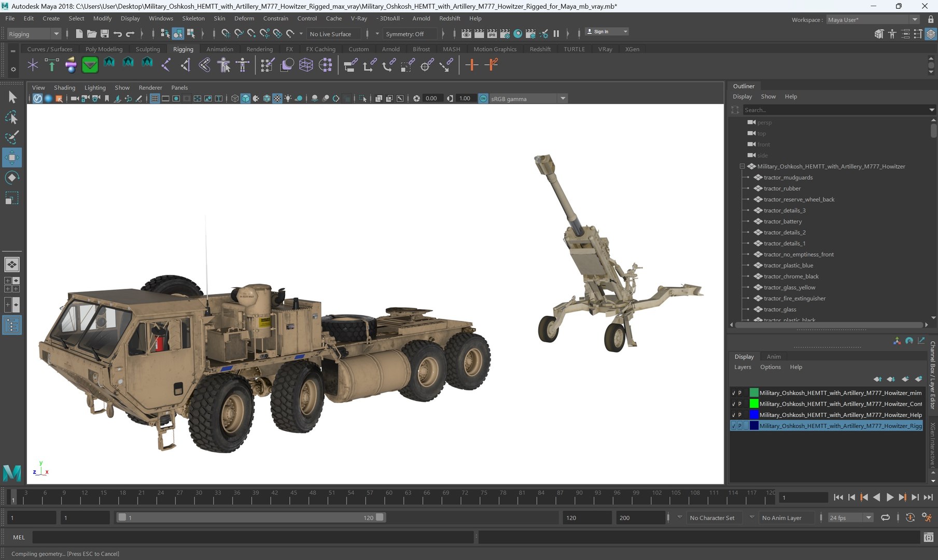This screenshot has height=560, width=938.
Task: Click the Open Scene folder icon
Action: 92,34
